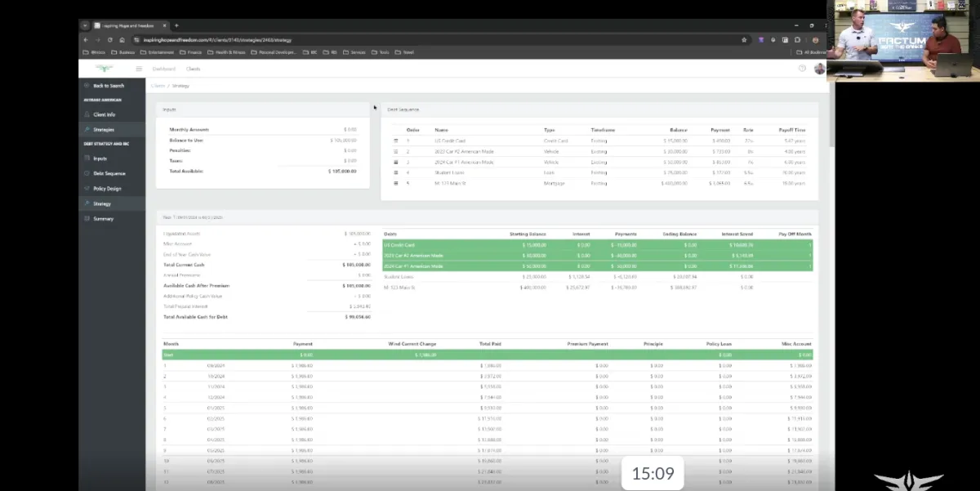Screen dimensions: 980x491
Task: Open the help icon in the header
Action: click(802, 69)
